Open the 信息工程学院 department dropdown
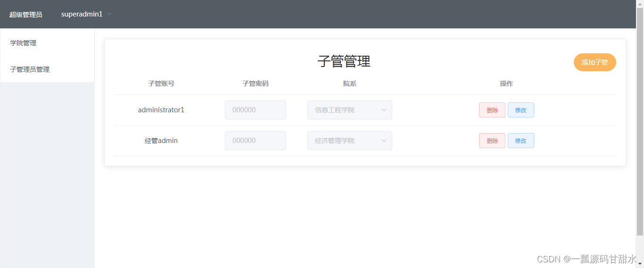The height and width of the screenshot is (268, 644). point(350,110)
